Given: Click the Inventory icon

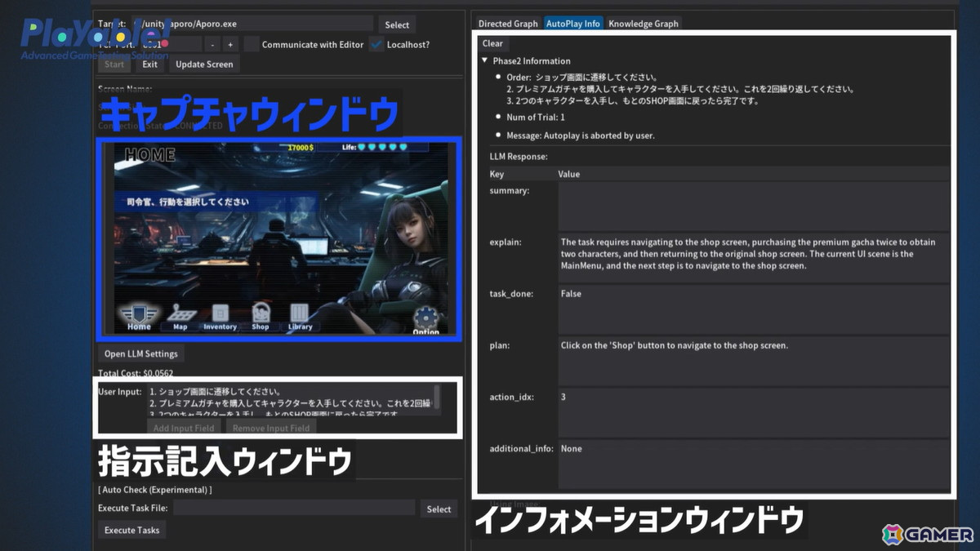Looking at the screenshot, I should click(219, 317).
